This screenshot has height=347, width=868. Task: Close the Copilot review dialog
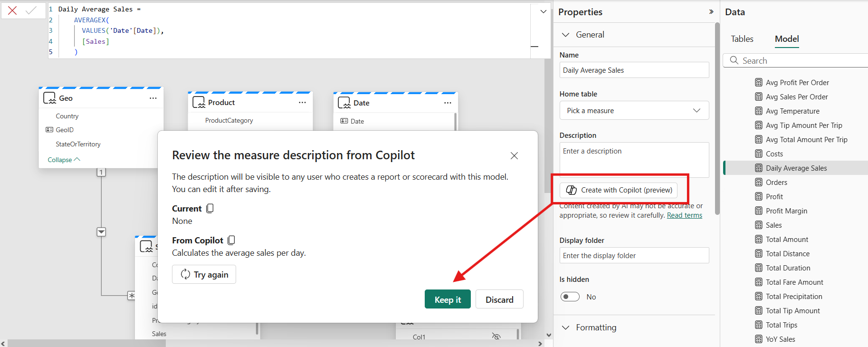click(514, 155)
